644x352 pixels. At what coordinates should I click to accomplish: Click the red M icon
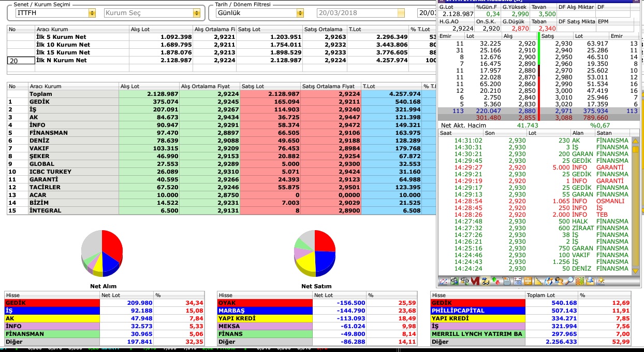(475, 281)
